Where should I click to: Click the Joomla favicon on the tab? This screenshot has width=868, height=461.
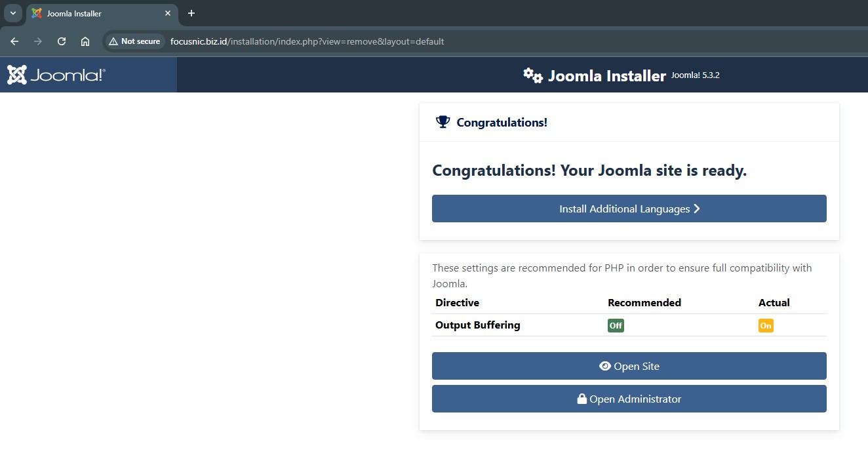(37, 13)
